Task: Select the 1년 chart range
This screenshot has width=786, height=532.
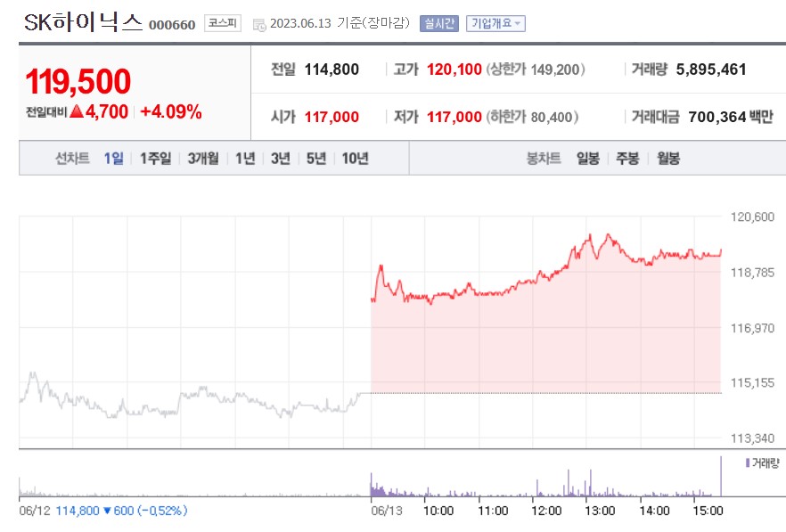Action: pos(245,159)
